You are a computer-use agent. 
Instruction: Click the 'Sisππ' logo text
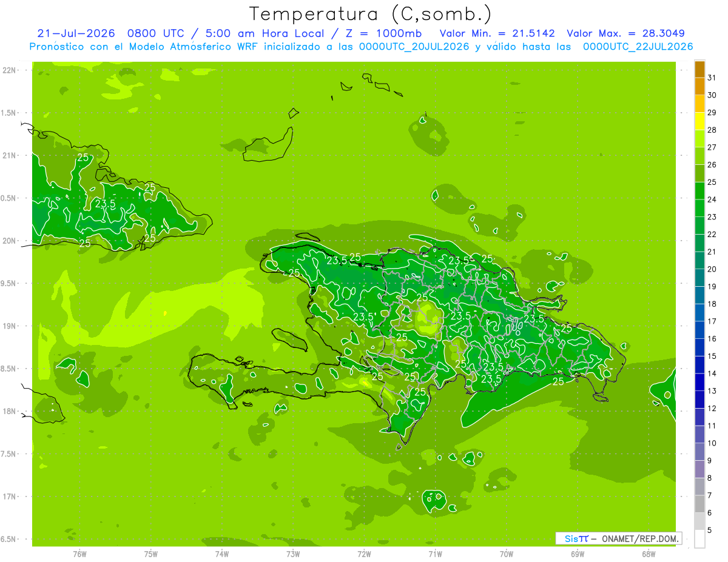tap(576, 538)
